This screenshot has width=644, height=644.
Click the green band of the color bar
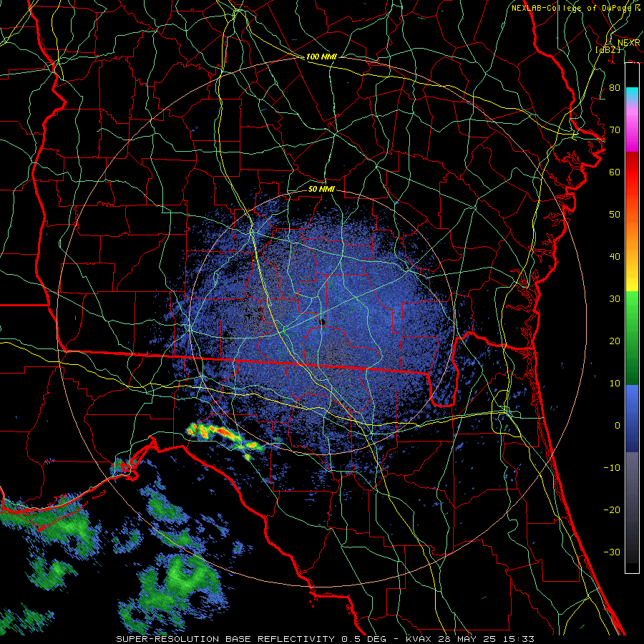pyautogui.click(x=632, y=338)
